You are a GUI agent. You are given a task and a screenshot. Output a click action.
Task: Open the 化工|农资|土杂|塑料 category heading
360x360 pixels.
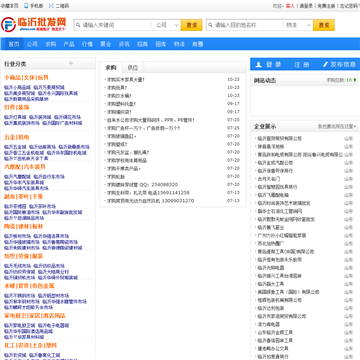[x=30, y=345]
